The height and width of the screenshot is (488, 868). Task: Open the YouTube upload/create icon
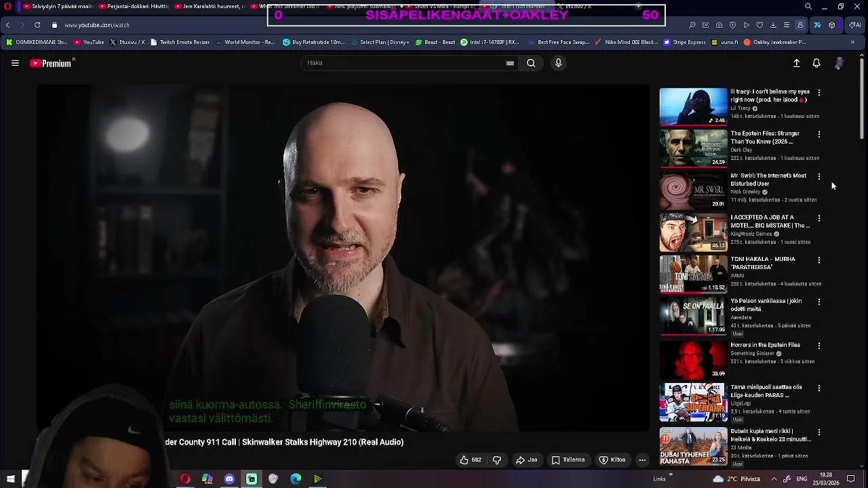(x=797, y=63)
